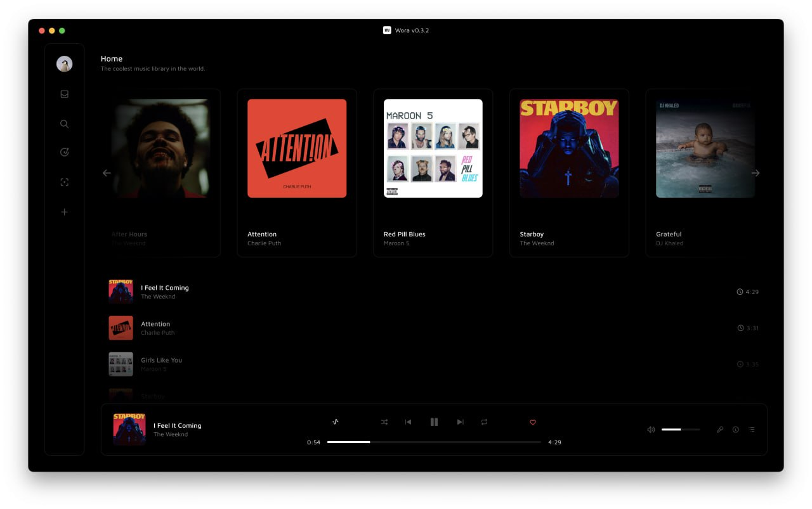Click the 0:54 elapsed time label
The width and height of the screenshot is (812, 509).
click(313, 442)
